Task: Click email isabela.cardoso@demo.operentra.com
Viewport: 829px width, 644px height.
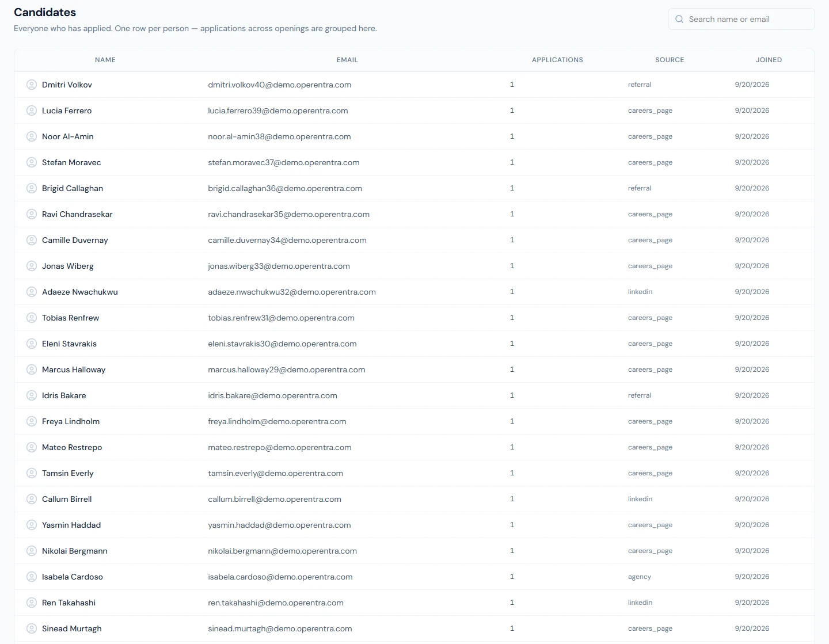Action: (280, 577)
